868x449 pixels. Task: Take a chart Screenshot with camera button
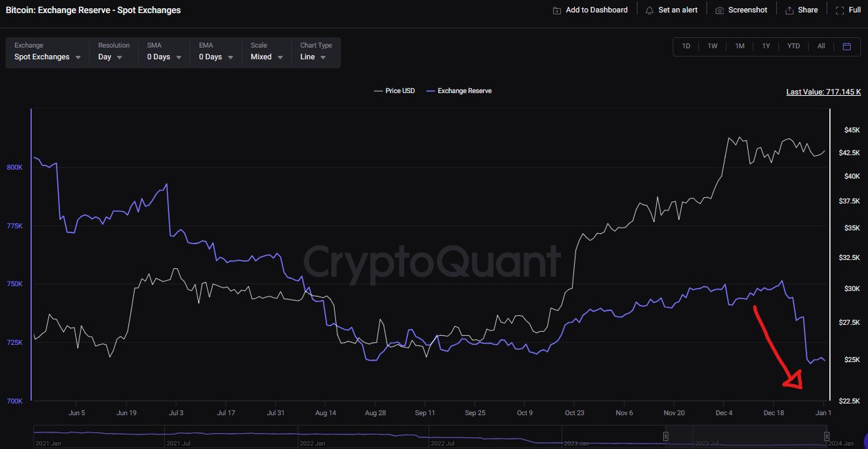(x=741, y=10)
